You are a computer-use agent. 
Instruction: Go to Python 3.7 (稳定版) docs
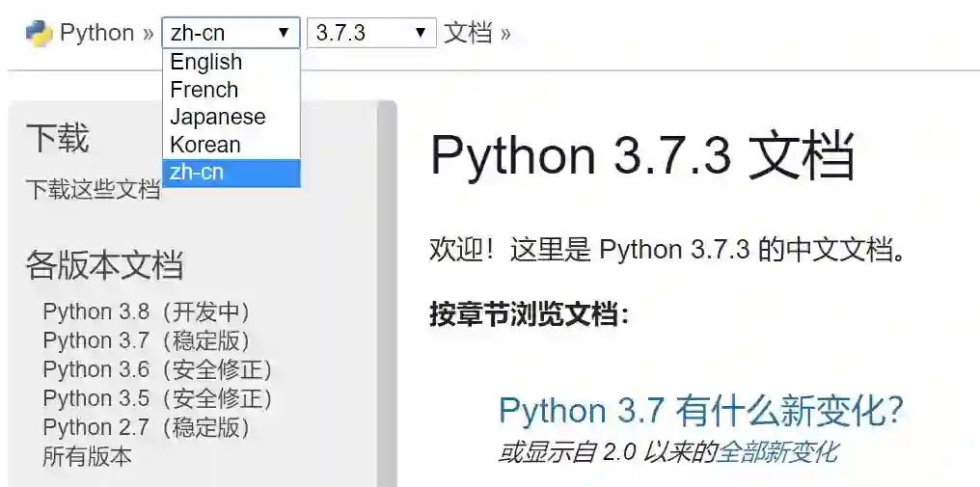147,341
